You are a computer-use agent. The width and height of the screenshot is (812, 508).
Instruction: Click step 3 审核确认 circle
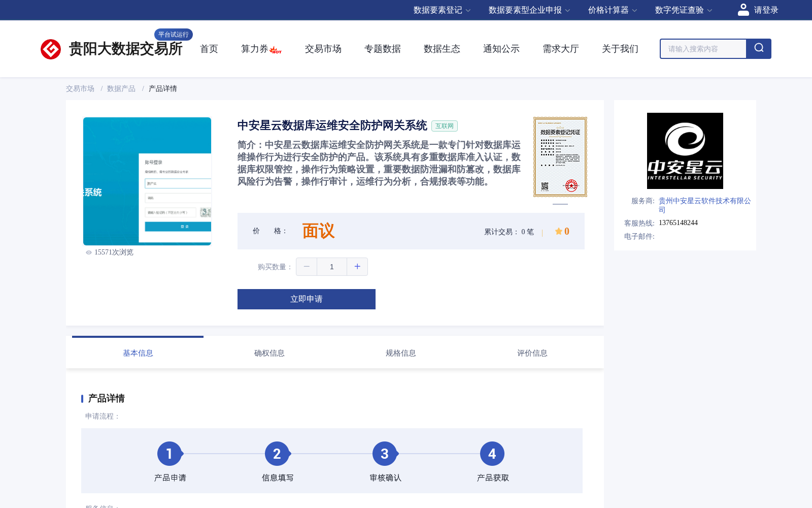coord(385,454)
